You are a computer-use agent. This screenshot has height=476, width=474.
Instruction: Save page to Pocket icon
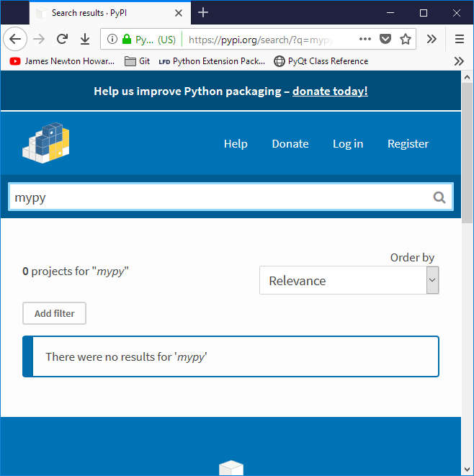click(385, 39)
